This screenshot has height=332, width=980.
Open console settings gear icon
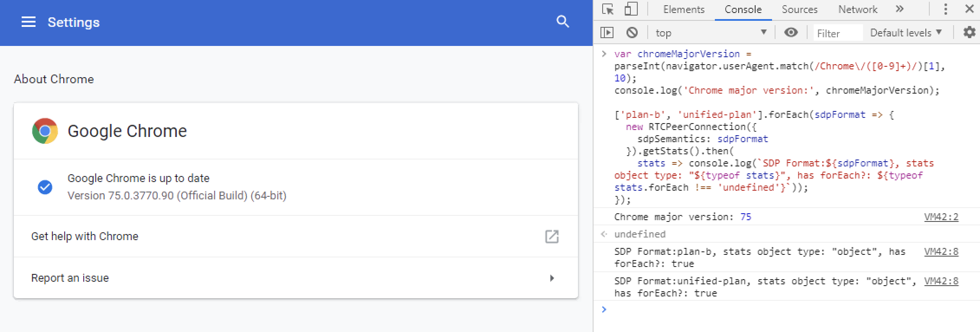tap(969, 33)
